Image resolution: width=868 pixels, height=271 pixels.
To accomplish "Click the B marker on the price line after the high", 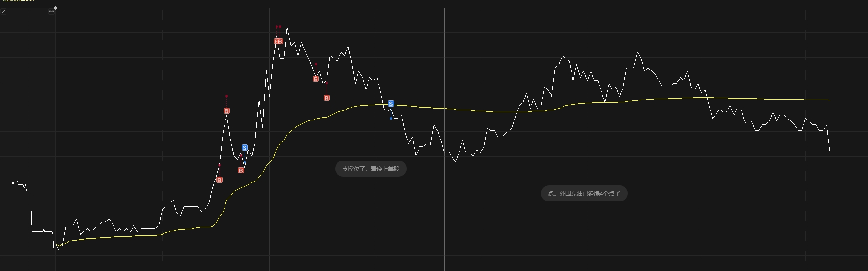I will point(316,79).
